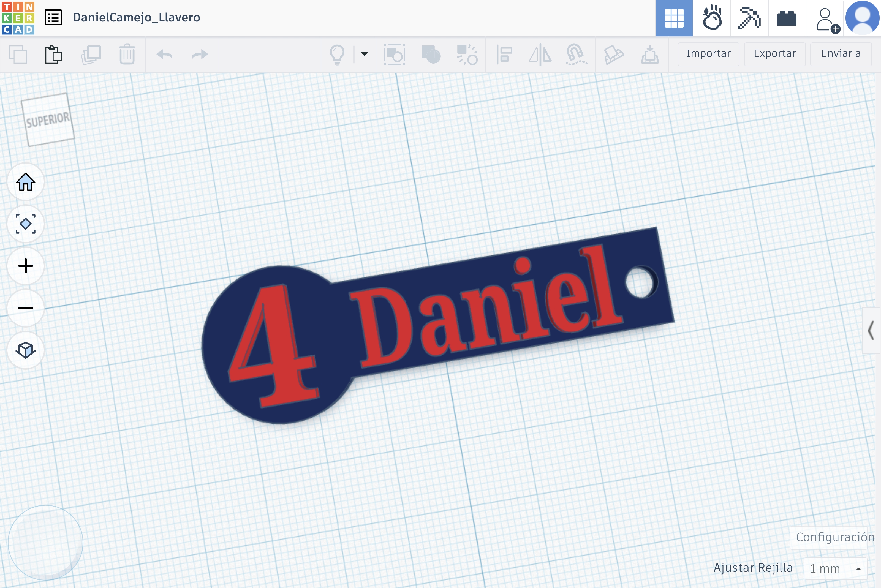Open the Sim Lab icon
The width and height of the screenshot is (881, 588).
711,18
